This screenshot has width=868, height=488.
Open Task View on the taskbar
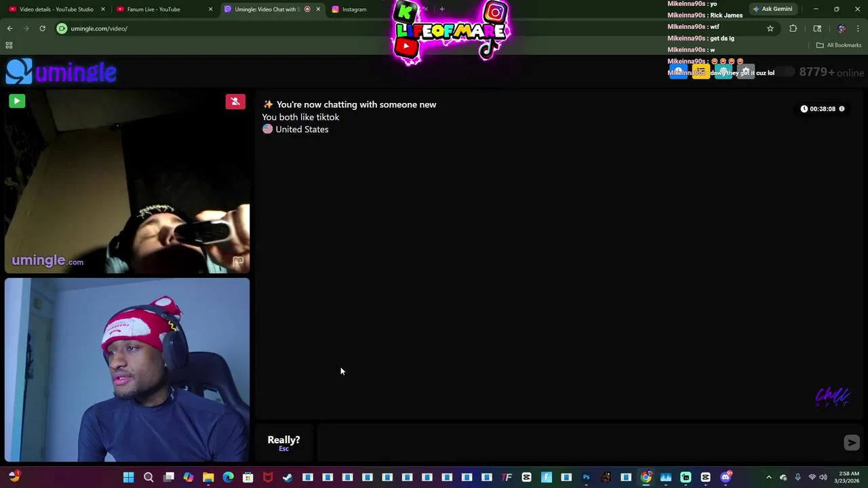(169, 477)
